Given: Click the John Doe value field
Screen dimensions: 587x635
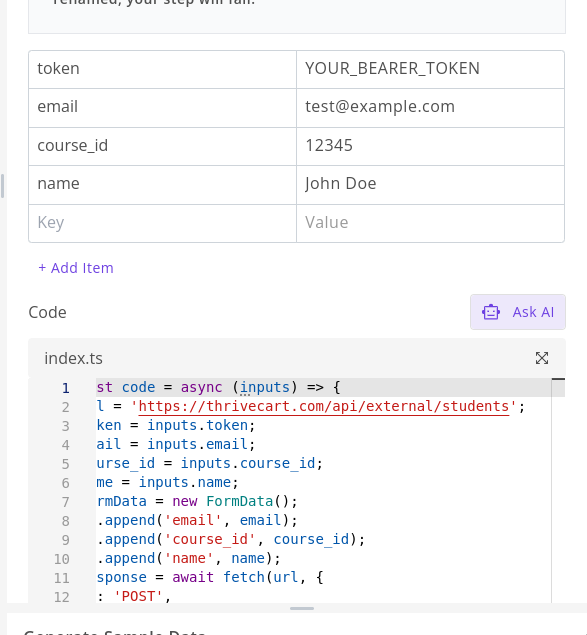Looking at the screenshot, I should (x=430, y=185).
